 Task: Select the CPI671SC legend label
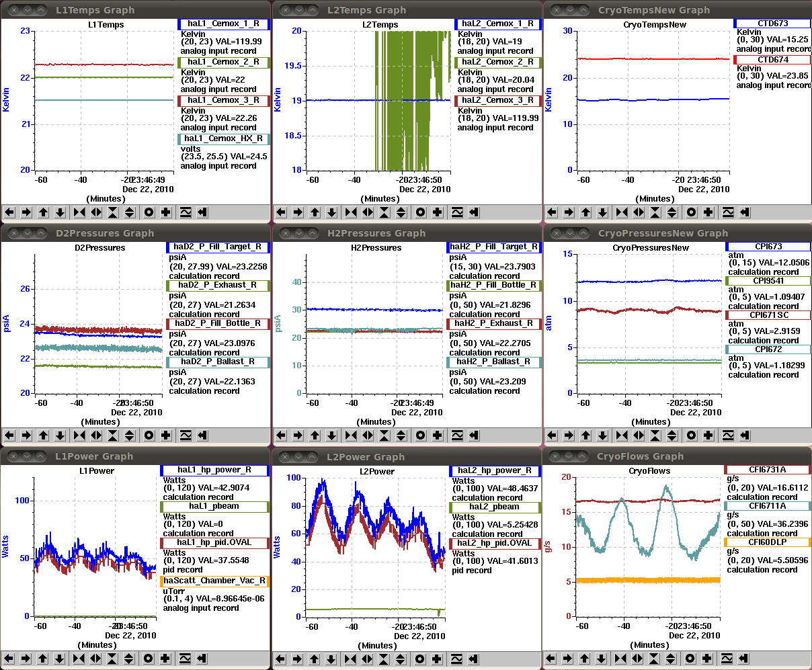pyautogui.click(x=769, y=315)
